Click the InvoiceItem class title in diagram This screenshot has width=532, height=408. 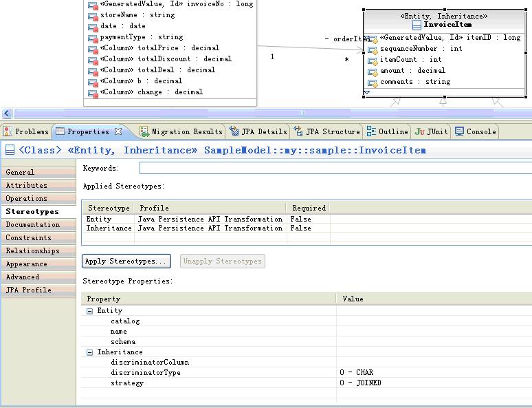coord(447,25)
